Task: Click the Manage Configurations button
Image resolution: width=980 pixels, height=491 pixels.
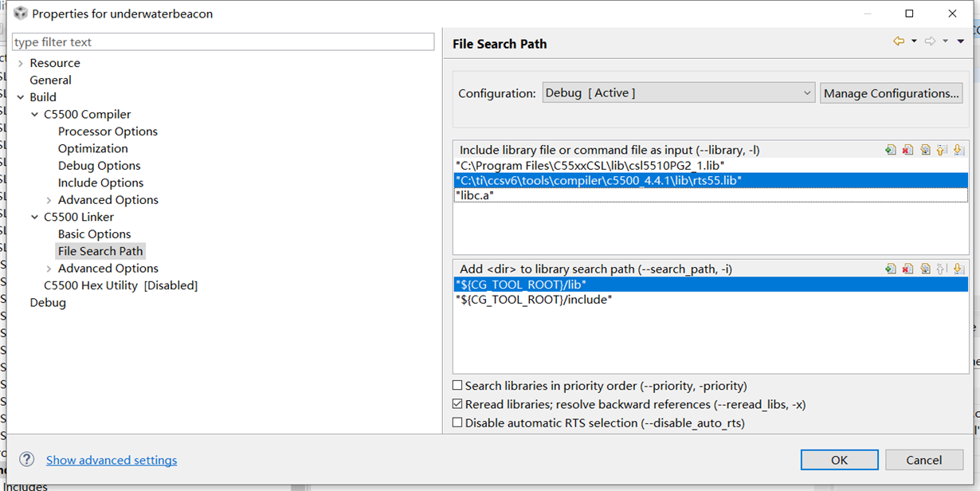Action: [x=891, y=93]
